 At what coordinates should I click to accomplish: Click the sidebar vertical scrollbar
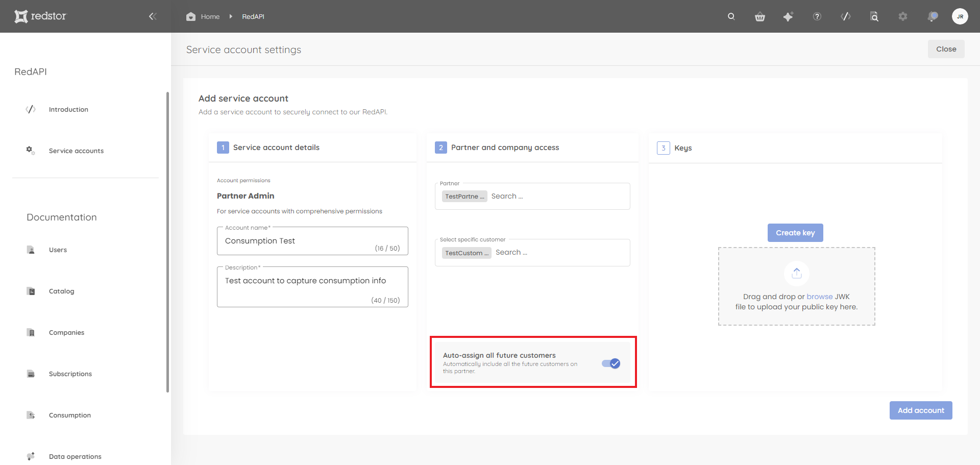click(x=167, y=242)
